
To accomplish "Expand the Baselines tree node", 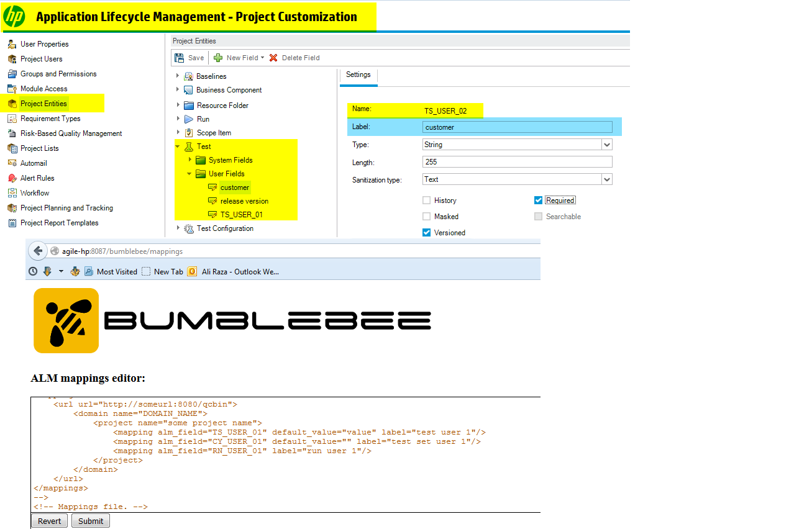I will (178, 76).
